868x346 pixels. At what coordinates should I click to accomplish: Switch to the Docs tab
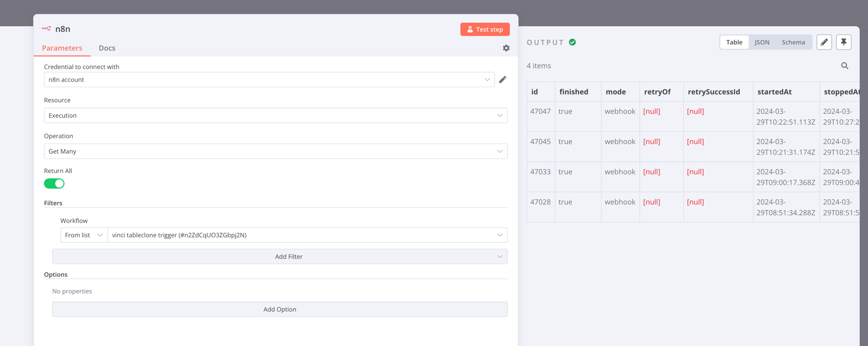click(x=107, y=48)
